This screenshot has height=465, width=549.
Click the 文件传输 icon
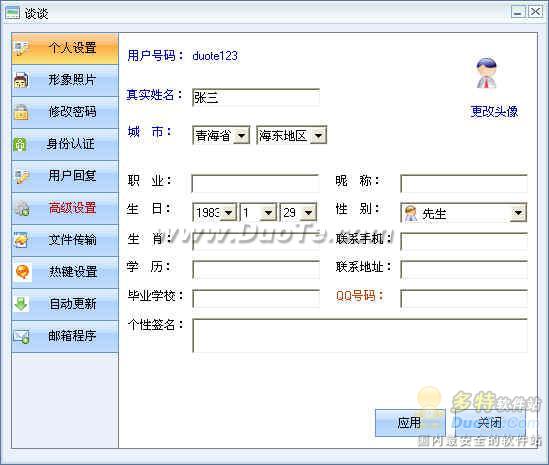[21, 240]
